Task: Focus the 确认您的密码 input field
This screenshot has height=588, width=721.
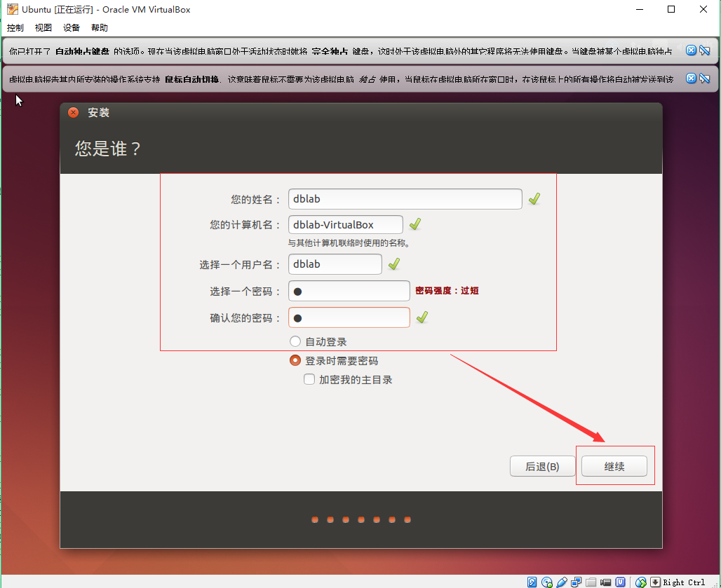Action: [349, 317]
